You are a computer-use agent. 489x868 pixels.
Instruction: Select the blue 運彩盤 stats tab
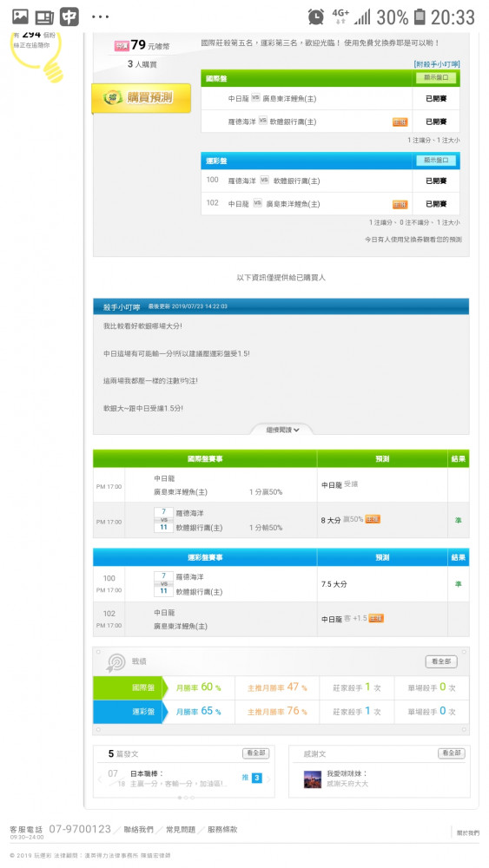coord(129,712)
